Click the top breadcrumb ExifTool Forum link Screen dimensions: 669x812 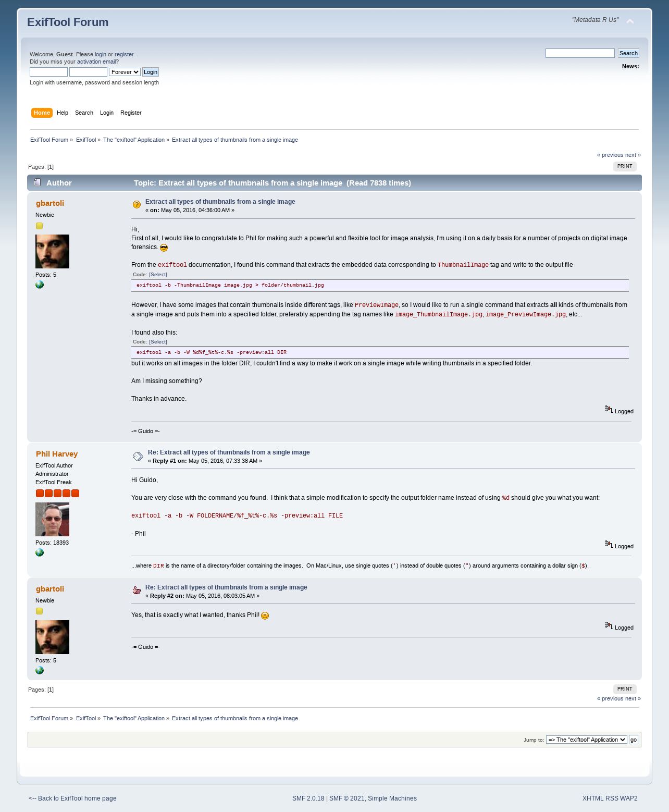[x=49, y=140]
